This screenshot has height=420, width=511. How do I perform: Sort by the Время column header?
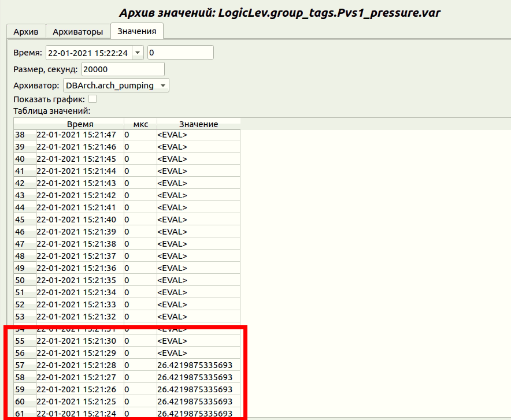click(80, 124)
